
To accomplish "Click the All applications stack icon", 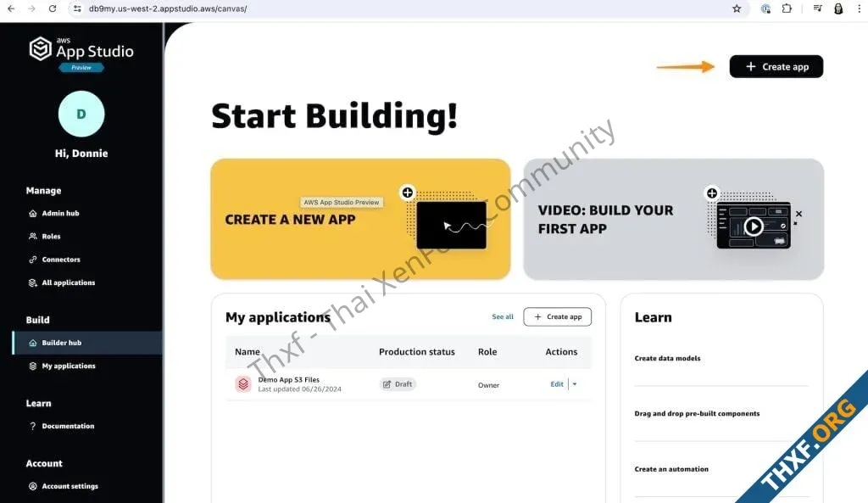I will pos(33,283).
